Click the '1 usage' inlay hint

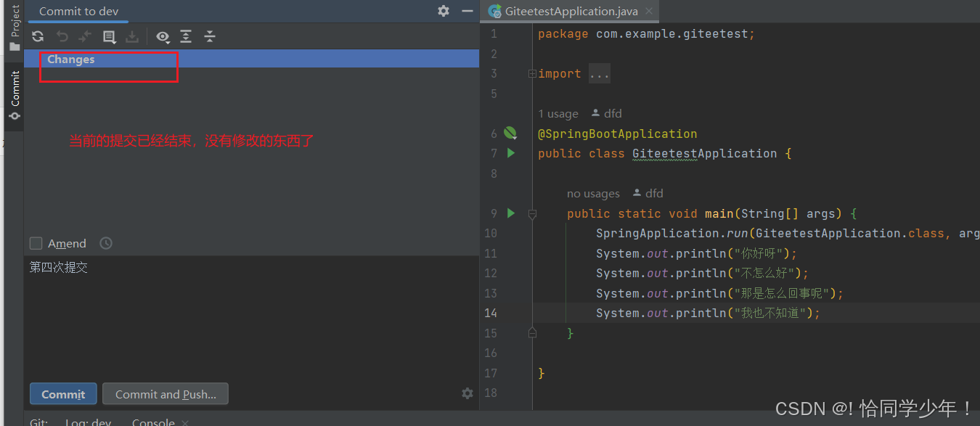tap(558, 114)
